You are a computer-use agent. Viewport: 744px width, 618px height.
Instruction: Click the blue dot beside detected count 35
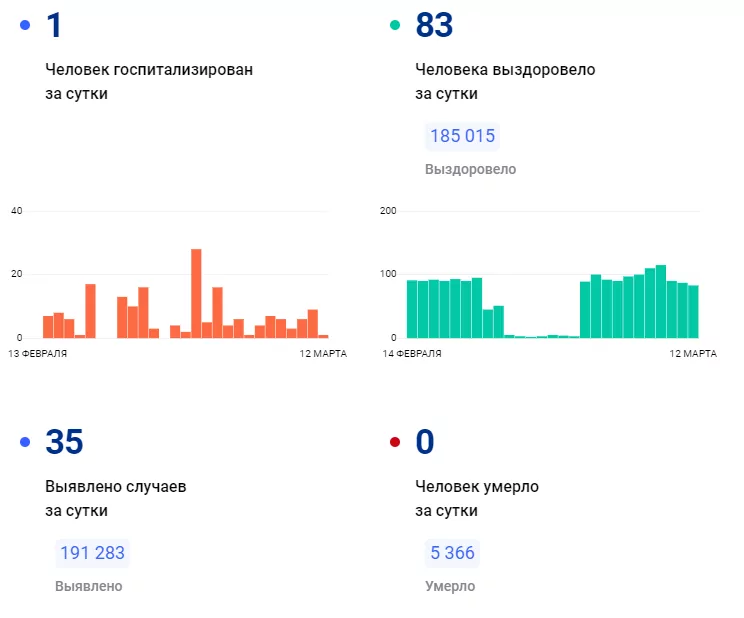coord(25,442)
